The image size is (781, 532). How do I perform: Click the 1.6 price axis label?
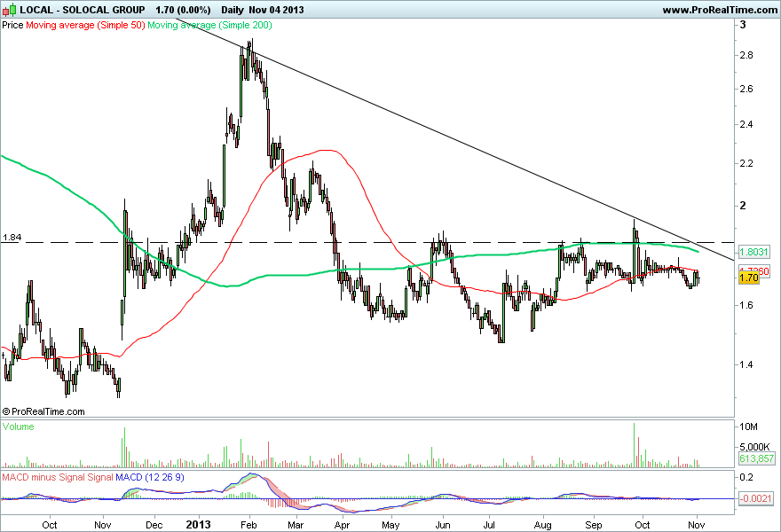(746, 305)
